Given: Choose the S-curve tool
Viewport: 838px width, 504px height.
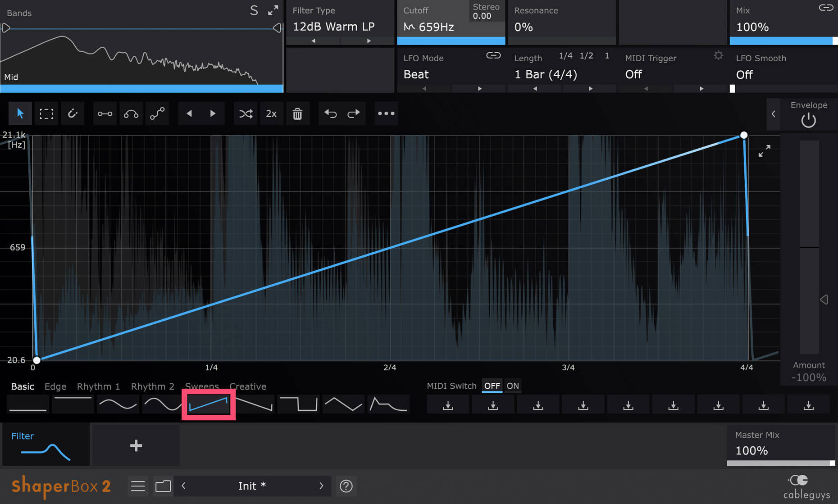Looking at the screenshot, I should point(157,114).
